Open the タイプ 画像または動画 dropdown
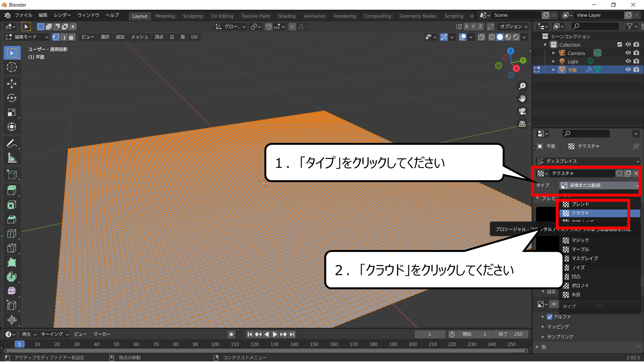 point(599,185)
